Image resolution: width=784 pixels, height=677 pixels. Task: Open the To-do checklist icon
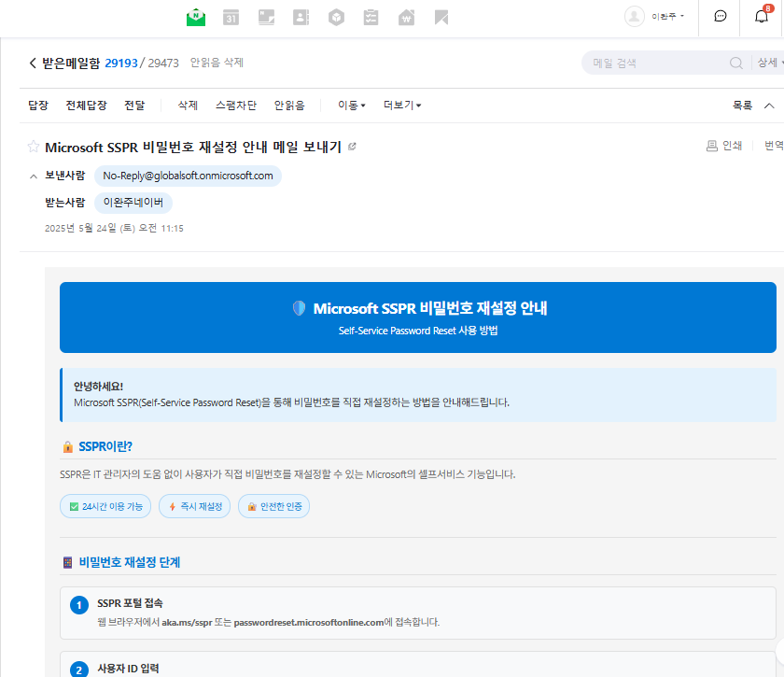(x=371, y=18)
